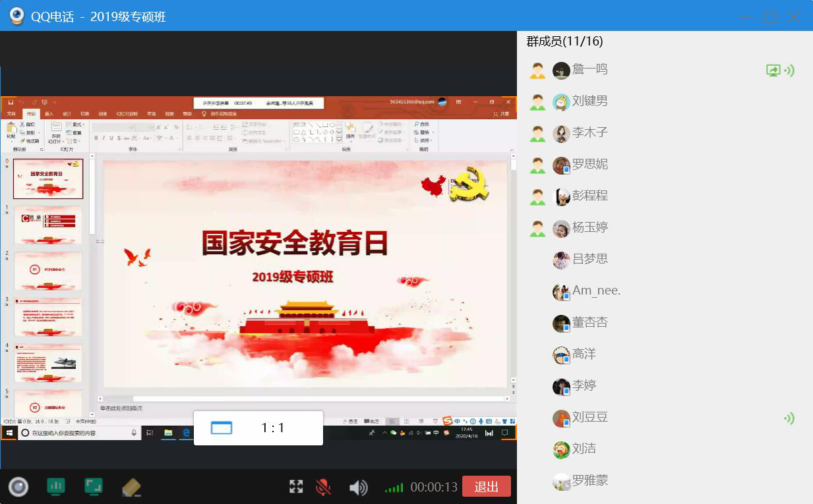Click the blue fit-window icon beside 1:1
This screenshot has height=504, width=813.
222,428
